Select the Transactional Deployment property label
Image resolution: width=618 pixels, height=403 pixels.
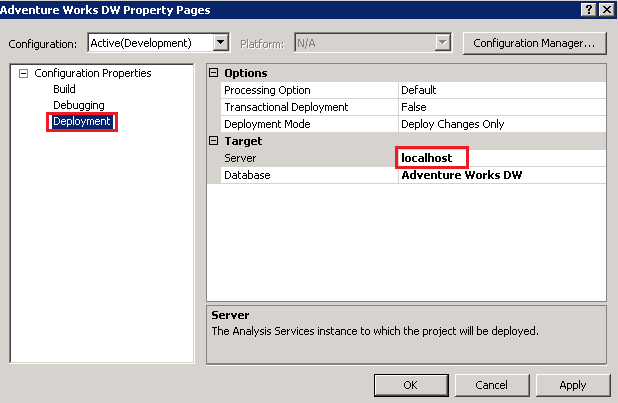coord(286,107)
